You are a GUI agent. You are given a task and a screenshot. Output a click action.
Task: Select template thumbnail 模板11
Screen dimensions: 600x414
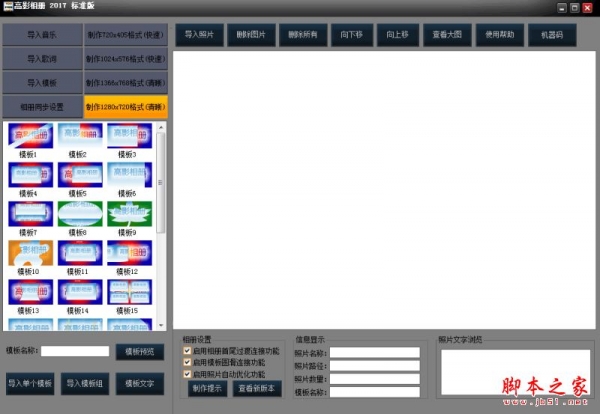coord(80,253)
